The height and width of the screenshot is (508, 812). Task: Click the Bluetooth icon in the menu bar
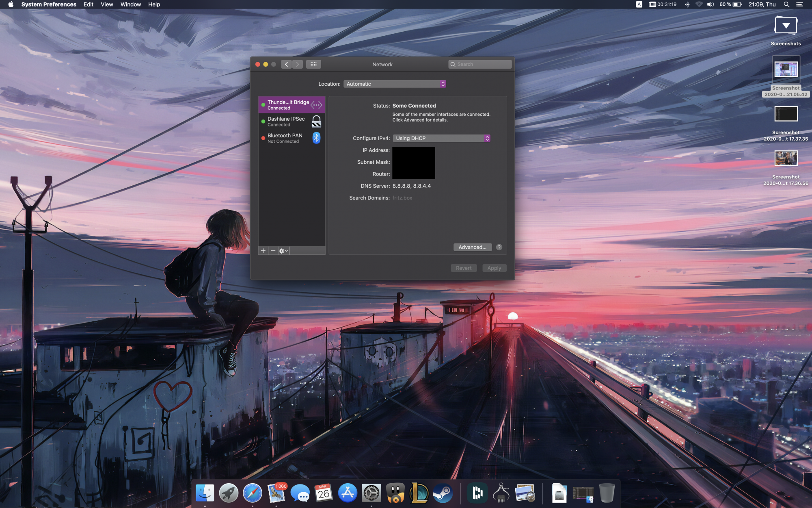[x=687, y=4]
